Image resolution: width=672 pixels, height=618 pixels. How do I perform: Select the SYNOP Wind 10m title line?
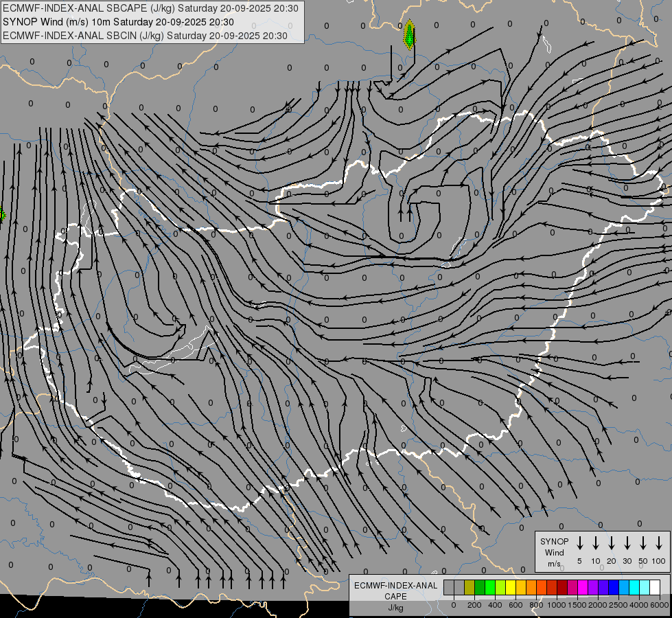click(123, 22)
